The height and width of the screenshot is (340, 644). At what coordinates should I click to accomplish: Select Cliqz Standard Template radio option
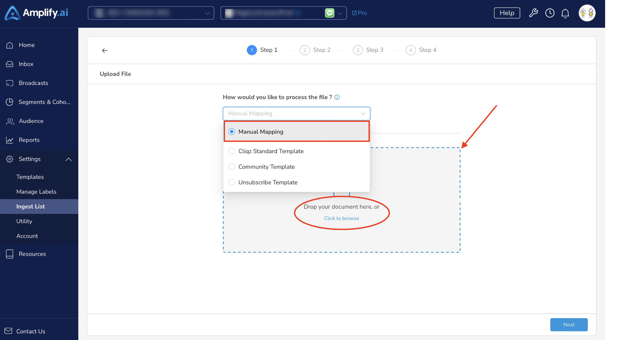point(232,151)
